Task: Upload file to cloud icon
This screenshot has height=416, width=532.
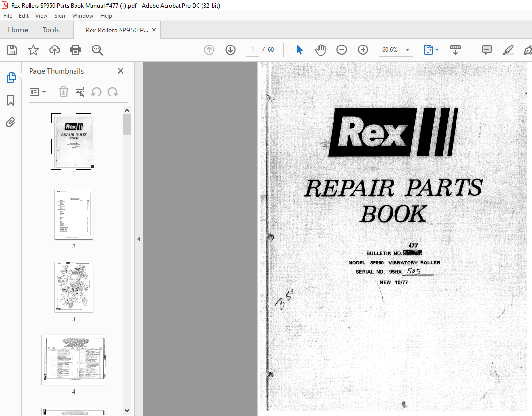Action: [x=54, y=50]
